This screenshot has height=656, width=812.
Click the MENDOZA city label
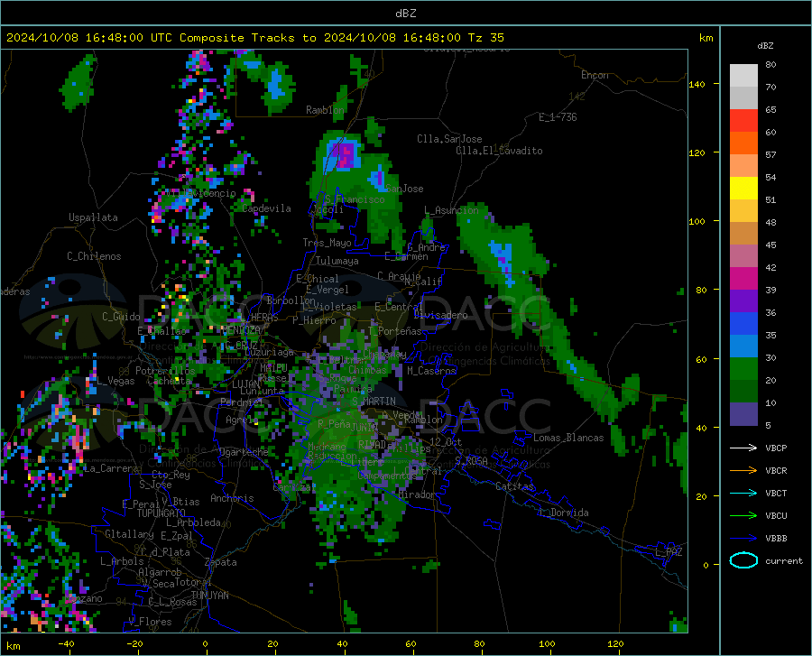[240, 329]
